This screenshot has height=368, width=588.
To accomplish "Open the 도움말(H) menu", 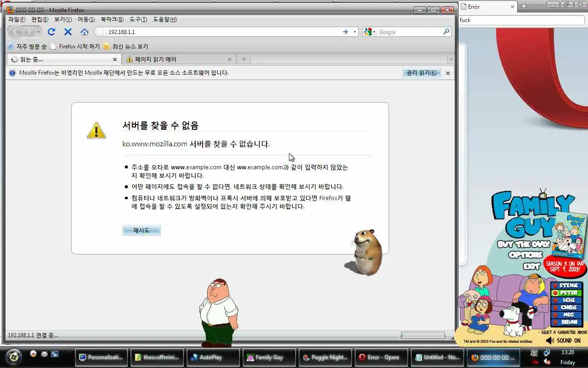I will 165,19.
